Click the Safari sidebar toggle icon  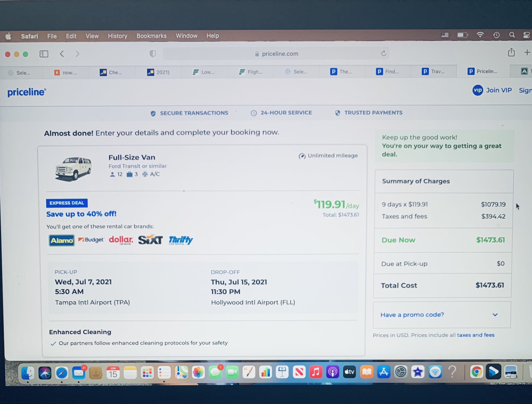pos(44,54)
